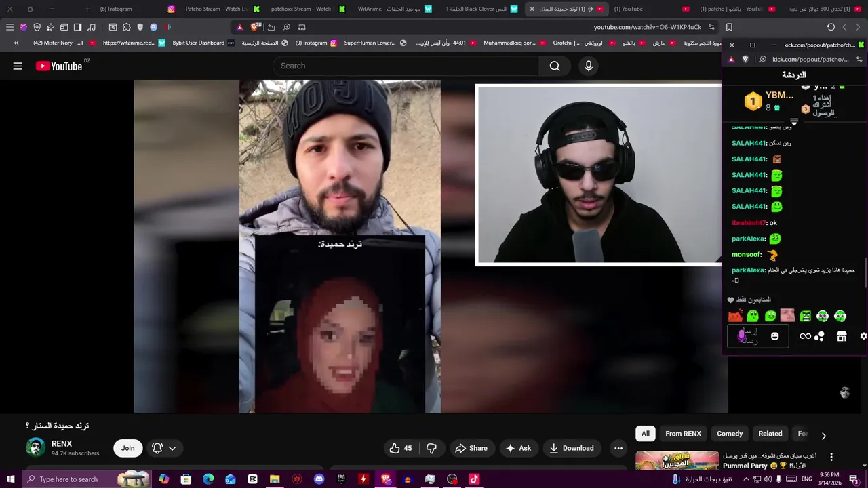Open the notification bell dropdown for RENX

point(164,448)
